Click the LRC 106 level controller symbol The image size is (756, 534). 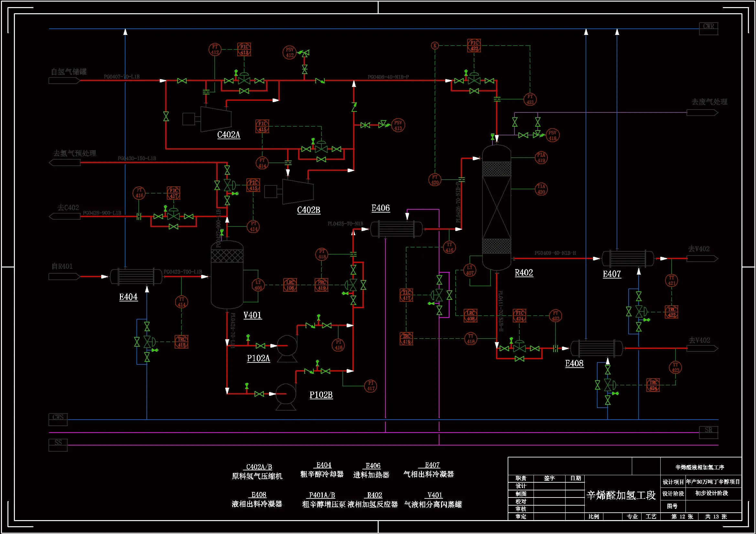coord(290,285)
